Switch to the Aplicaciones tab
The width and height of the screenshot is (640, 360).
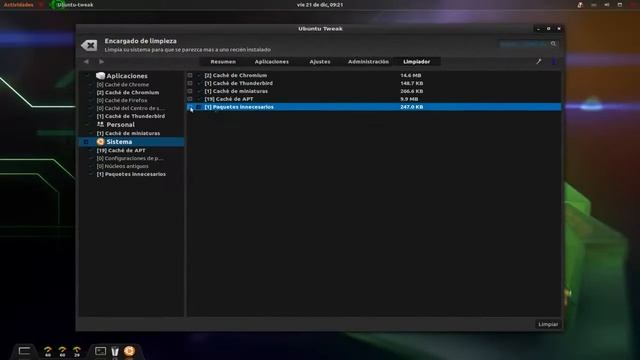[271, 62]
